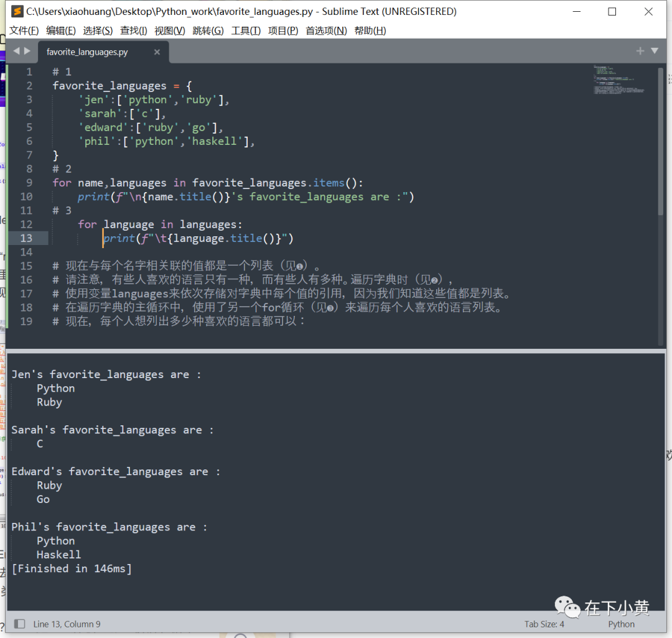Maximize the Sublime Text window

coord(612,12)
